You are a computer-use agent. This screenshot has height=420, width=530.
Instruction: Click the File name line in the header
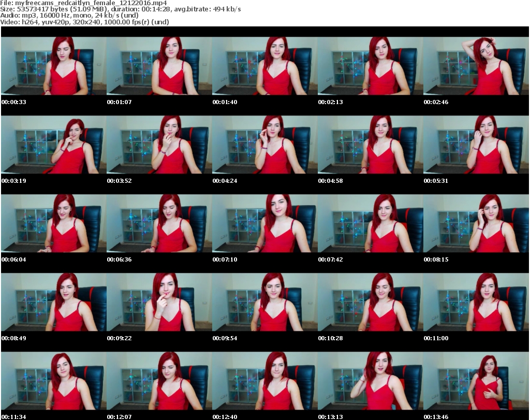tap(83, 3)
